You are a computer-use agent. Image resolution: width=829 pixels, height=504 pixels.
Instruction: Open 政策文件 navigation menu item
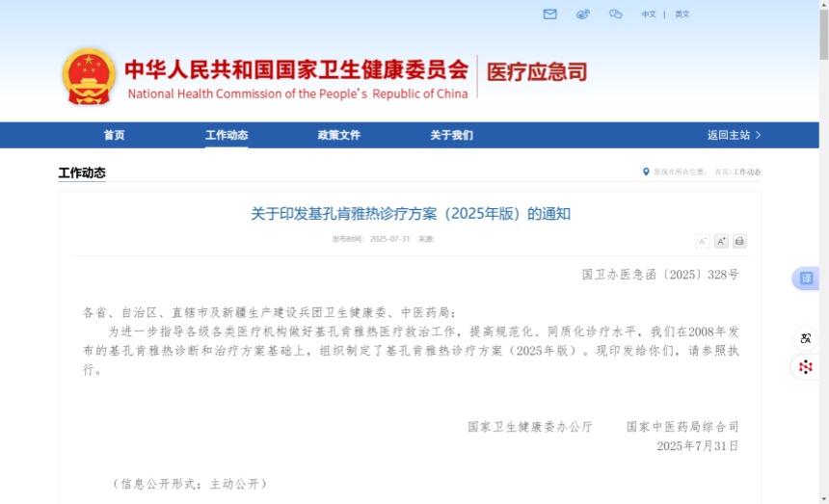339,135
